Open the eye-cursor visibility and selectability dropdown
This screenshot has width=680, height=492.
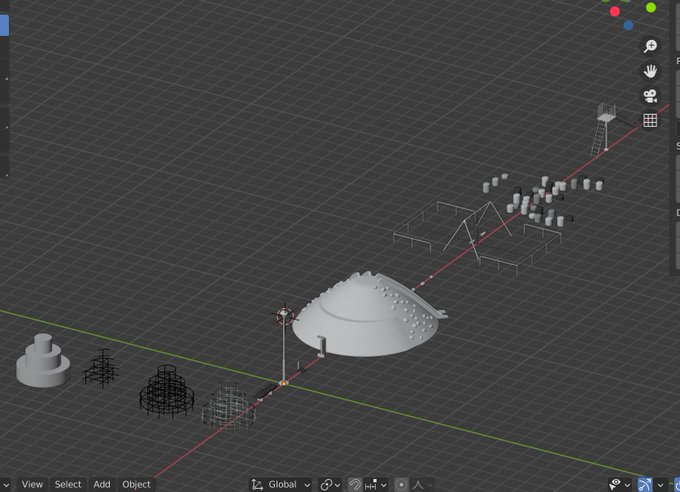[x=620, y=485]
